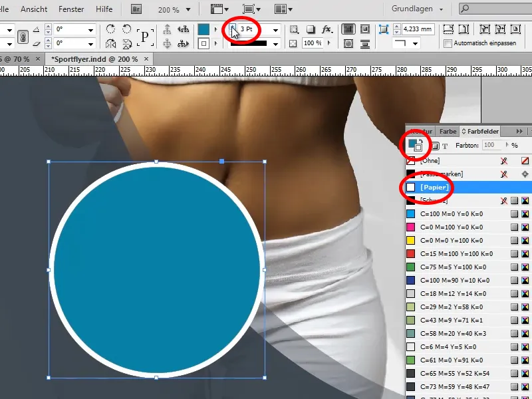The height and width of the screenshot is (399, 532).
Task: Open the Fenster menu
Action: click(71, 9)
